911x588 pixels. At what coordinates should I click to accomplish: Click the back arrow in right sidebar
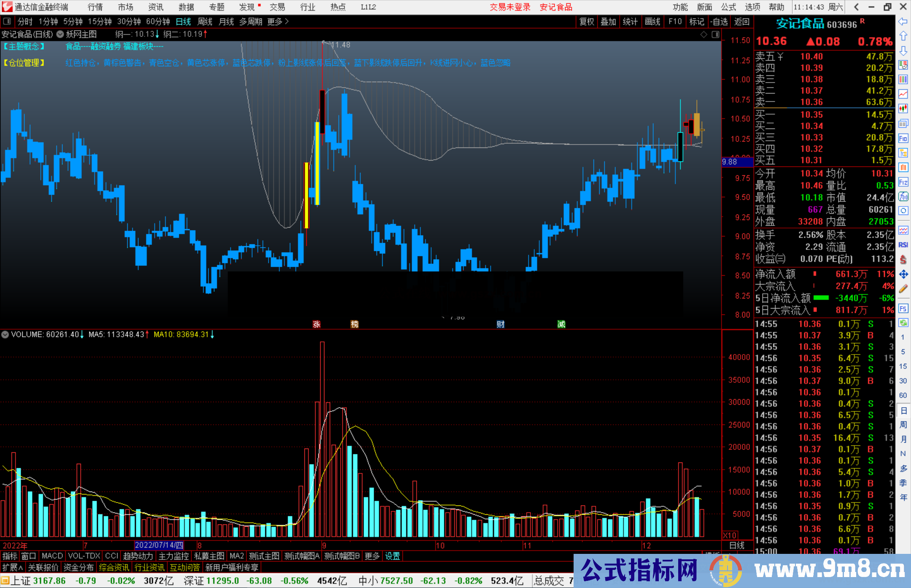pyautogui.click(x=903, y=21)
